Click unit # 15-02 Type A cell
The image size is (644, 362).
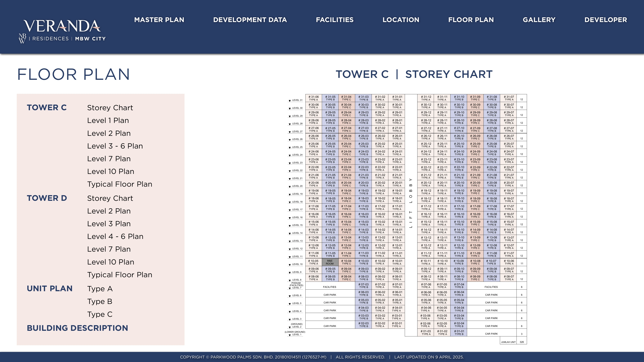point(380,223)
